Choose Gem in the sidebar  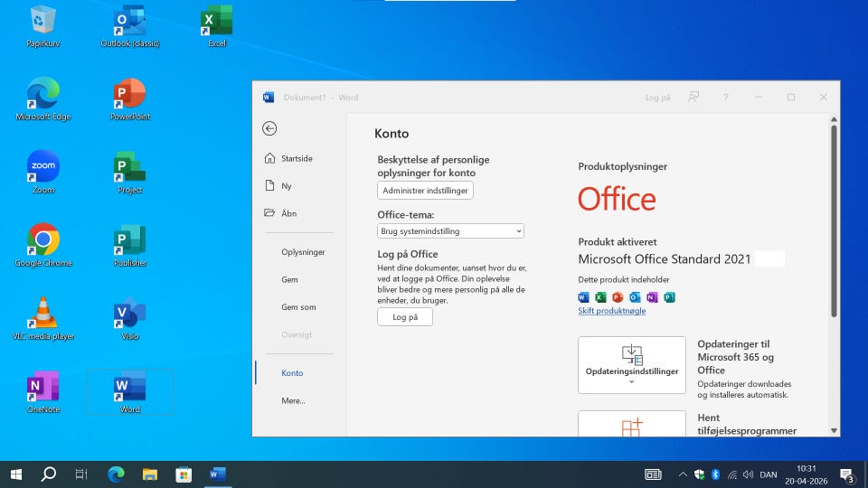[x=289, y=279]
